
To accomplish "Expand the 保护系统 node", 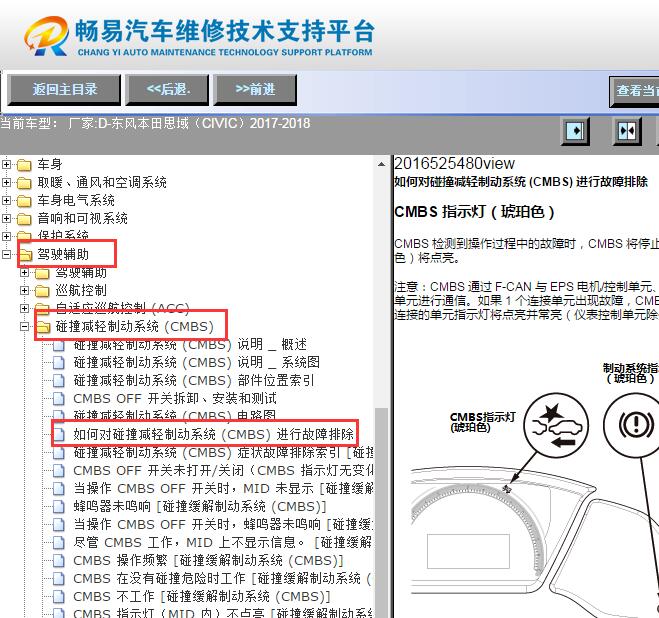I will click(6, 236).
